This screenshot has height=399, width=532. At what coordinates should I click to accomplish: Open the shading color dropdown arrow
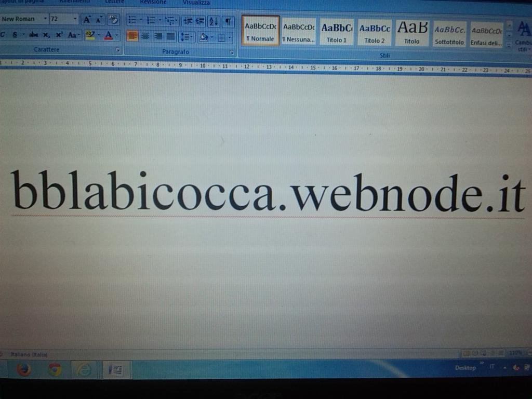(212, 37)
